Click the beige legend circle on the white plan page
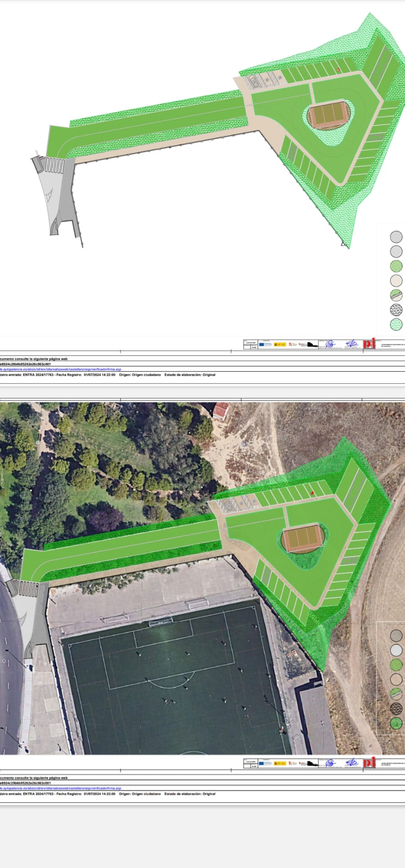405x868 pixels. 396,281
